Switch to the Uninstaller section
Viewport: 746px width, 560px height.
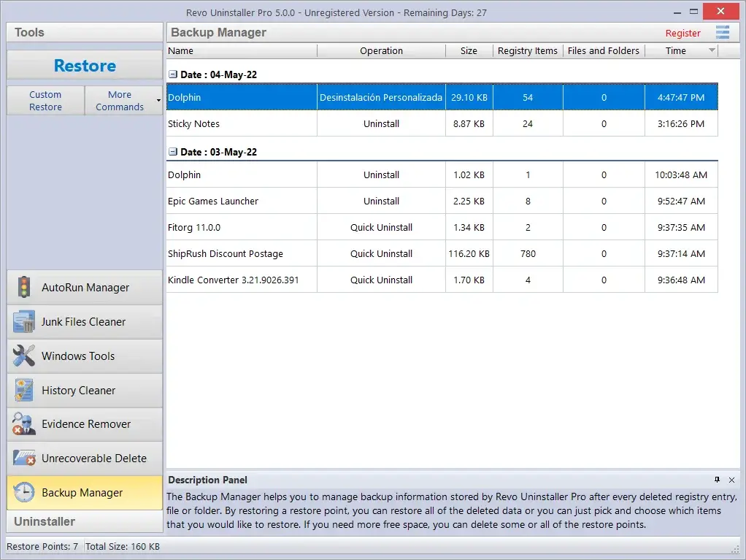pyautogui.click(x=84, y=521)
